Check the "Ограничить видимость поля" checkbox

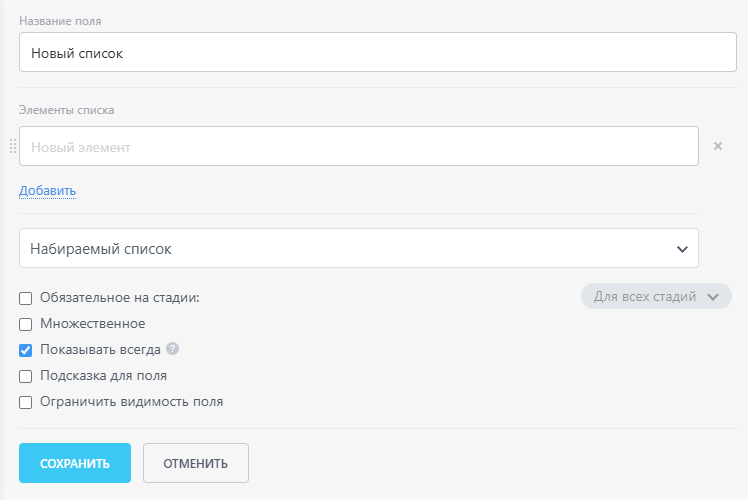tap(26, 402)
